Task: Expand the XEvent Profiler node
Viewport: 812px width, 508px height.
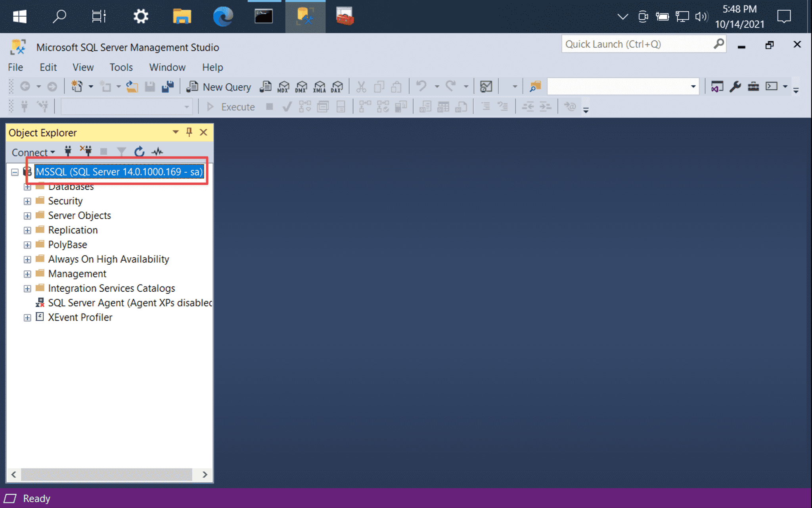Action: (27, 318)
